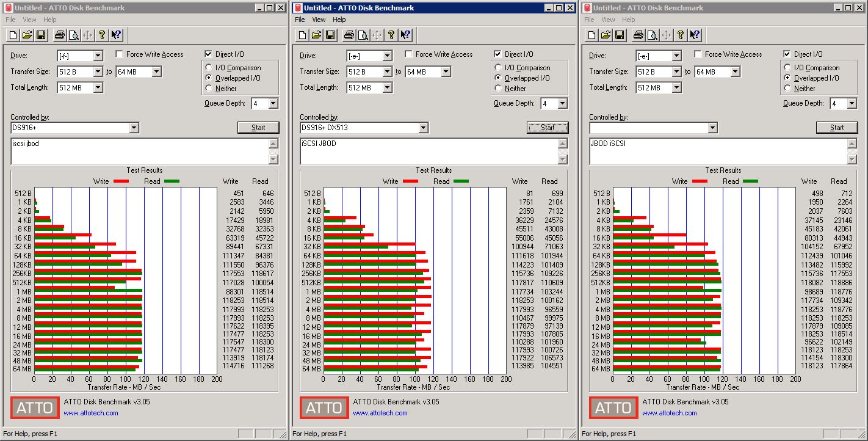Click the ATTO logo in the middle window
Screen dimensions: 868x441
coord(324,408)
